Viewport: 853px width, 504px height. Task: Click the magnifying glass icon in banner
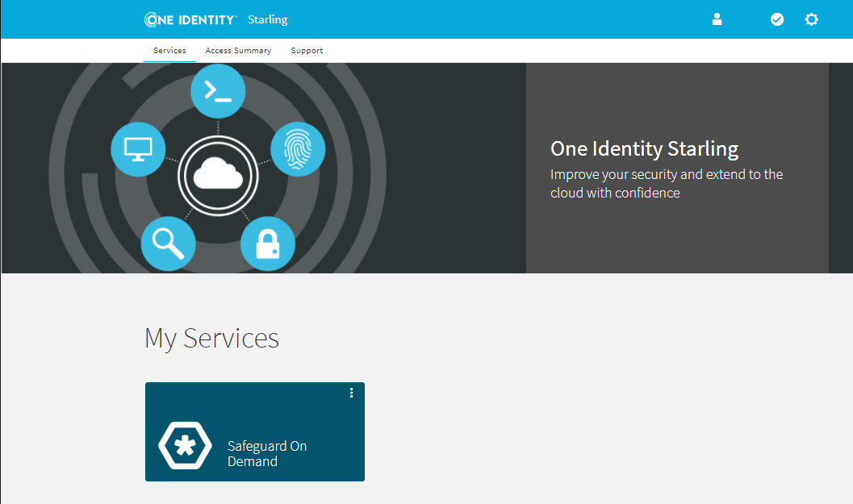tap(168, 244)
